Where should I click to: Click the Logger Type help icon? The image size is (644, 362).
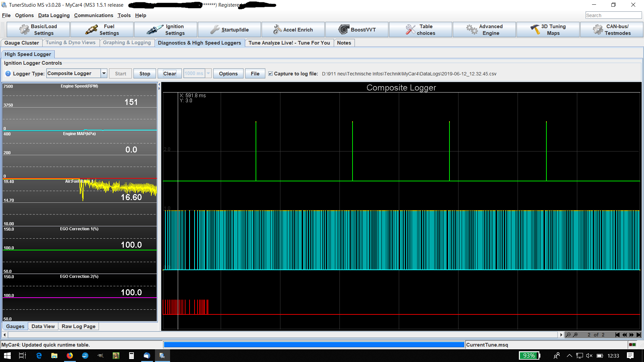coord(8,74)
